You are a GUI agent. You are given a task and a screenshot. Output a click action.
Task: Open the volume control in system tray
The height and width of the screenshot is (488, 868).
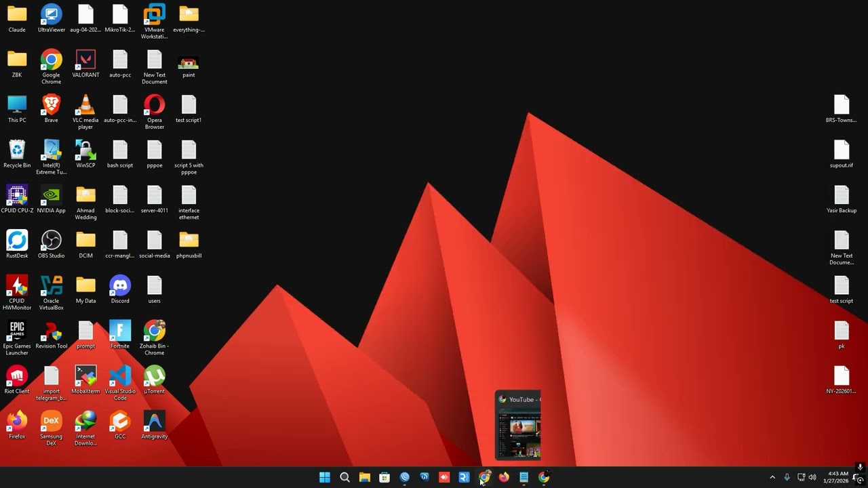click(812, 477)
